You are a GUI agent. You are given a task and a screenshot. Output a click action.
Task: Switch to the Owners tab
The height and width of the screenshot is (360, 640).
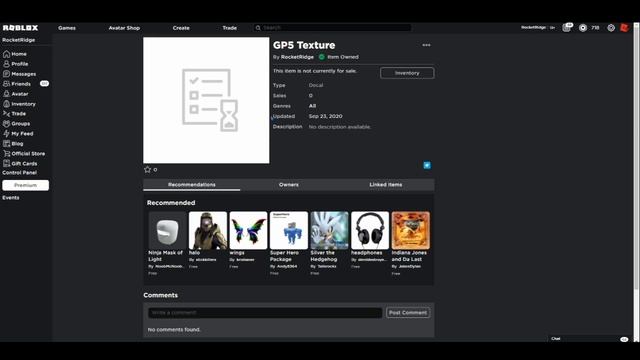tap(289, 184)
